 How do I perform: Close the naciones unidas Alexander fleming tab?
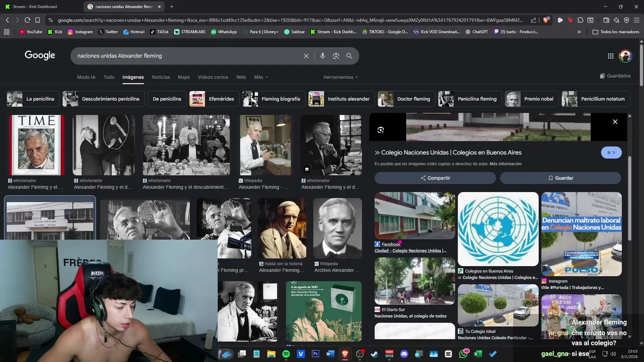pyautogui.click(x=159, y=7)
